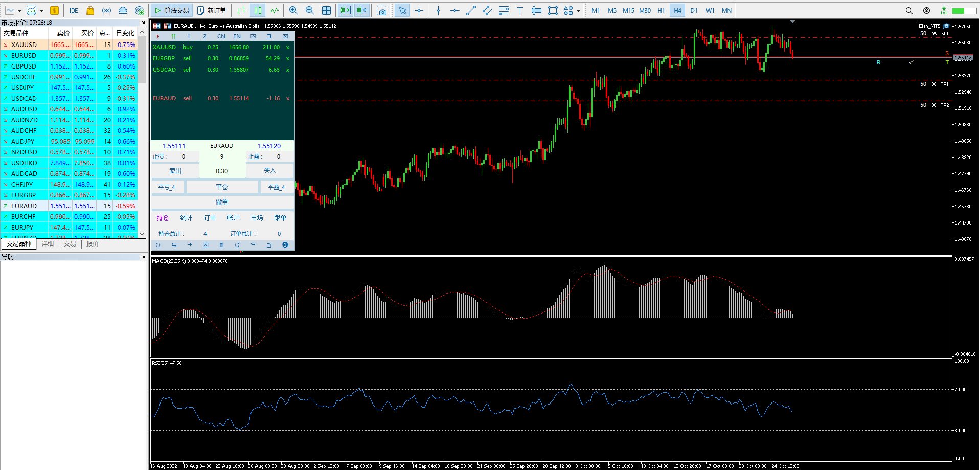Expand the chart profiles dropdown arrow
The height and width of the screenshot is (470, 980).
(42, 10)
